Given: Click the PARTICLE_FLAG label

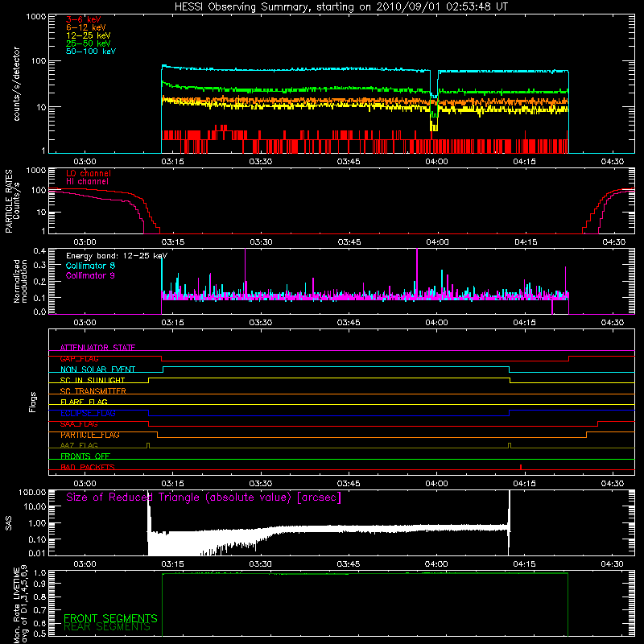Looking at the screenshot, I should (90, 435).
